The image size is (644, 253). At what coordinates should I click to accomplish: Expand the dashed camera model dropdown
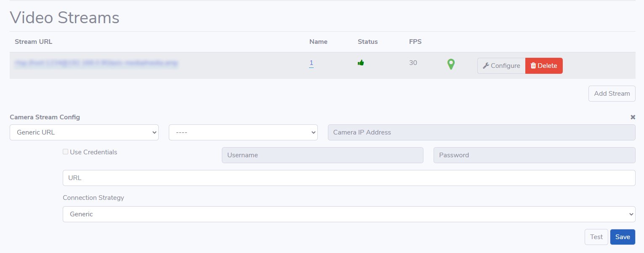[243, 132]
